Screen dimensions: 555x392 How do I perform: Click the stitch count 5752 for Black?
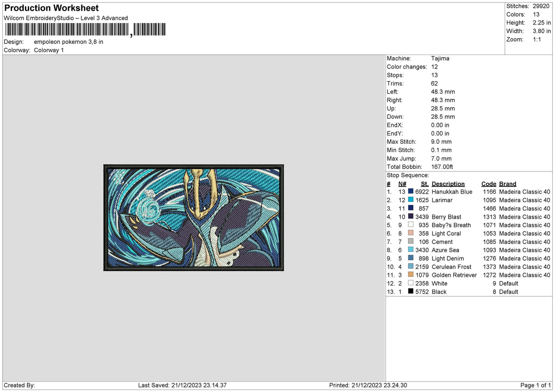(422, 291)
